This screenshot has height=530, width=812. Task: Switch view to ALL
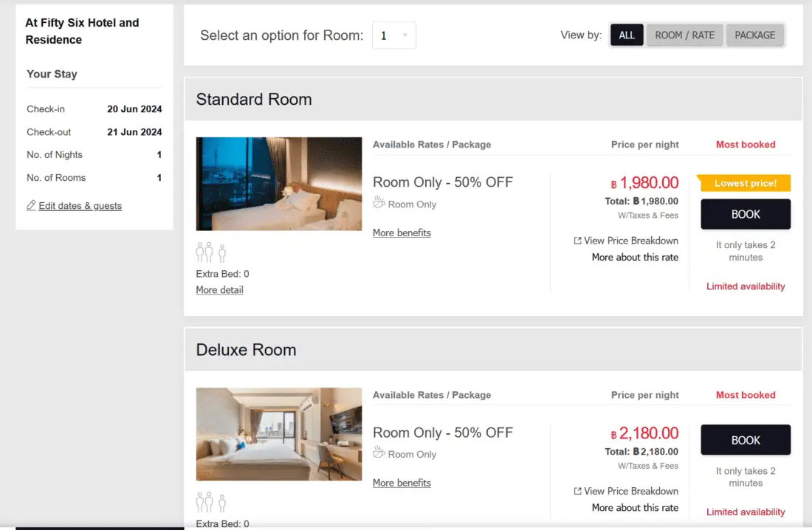click(627, 35)
